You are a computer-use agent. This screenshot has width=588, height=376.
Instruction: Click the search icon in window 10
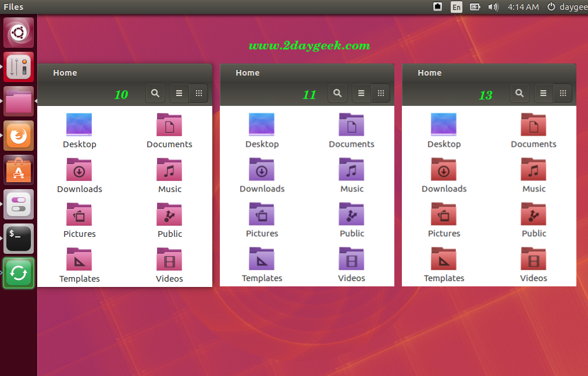(x=155, y=93)
